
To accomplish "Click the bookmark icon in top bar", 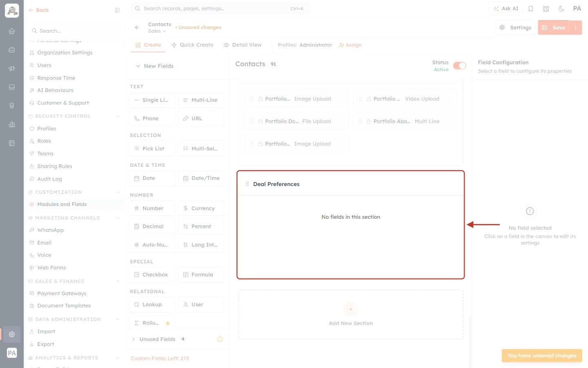I will pos(531,9).
